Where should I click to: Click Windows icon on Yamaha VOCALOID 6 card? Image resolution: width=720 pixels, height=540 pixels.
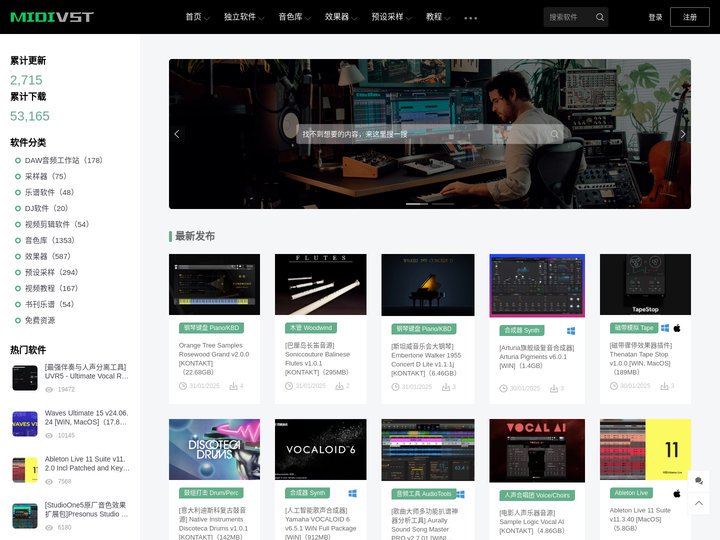coord(352,493)
